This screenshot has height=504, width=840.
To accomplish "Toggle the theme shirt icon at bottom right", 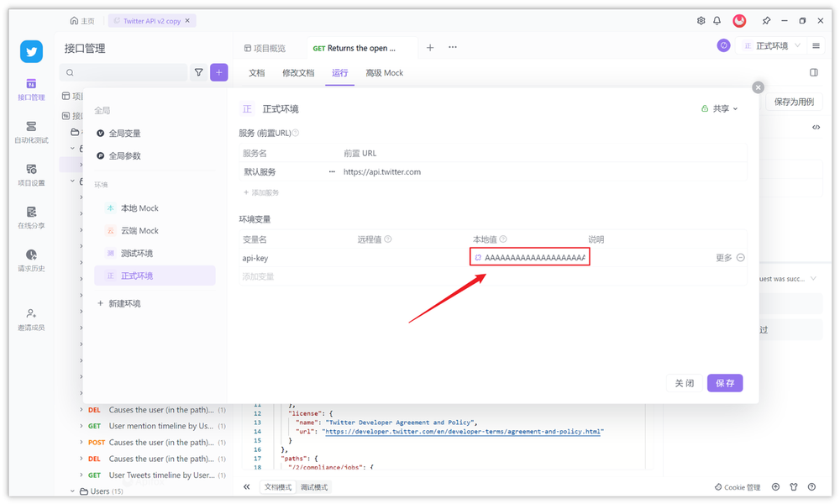I will tap(792, 486).
